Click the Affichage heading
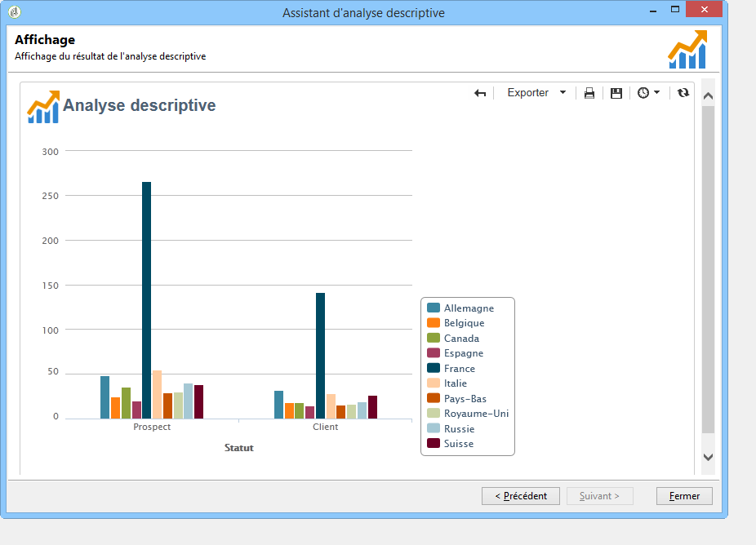Viewport: 756px width, 545px height. click(45, 39)
